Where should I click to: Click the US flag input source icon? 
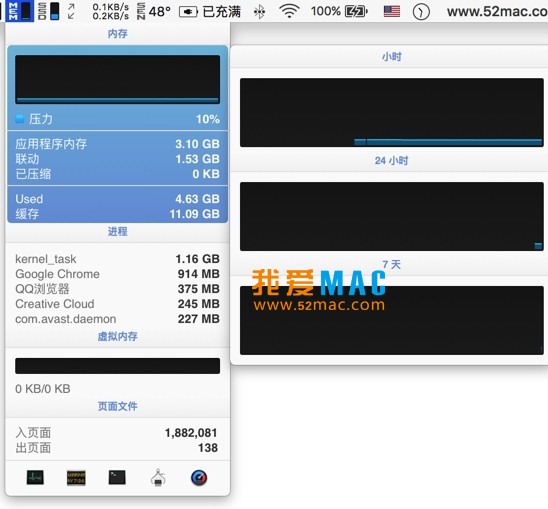pyautogui.click(x=392, y=12)
